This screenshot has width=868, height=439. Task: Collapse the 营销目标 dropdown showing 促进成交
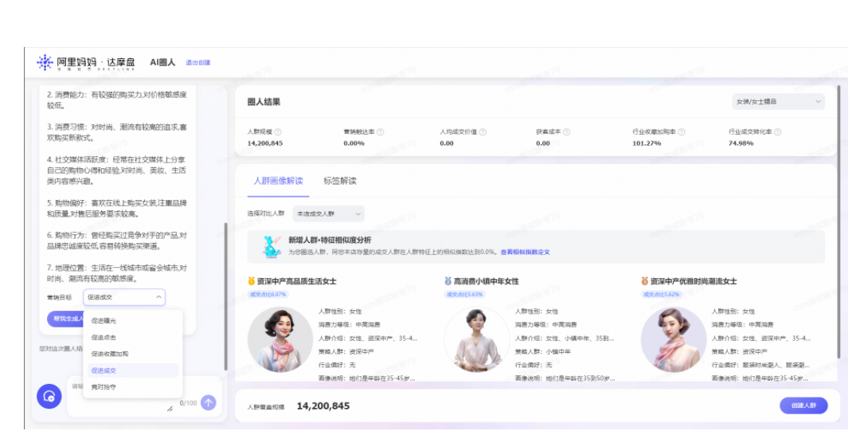tap(124, 297)
